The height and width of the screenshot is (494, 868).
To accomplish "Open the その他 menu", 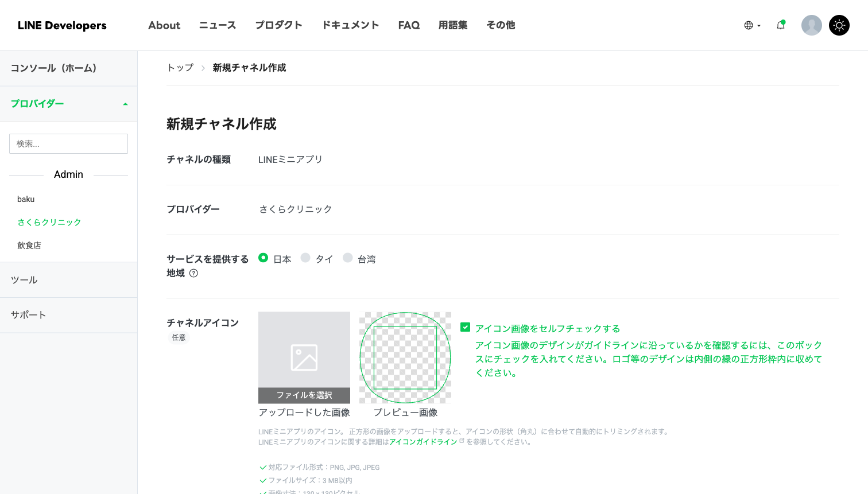I will point(501,25).
